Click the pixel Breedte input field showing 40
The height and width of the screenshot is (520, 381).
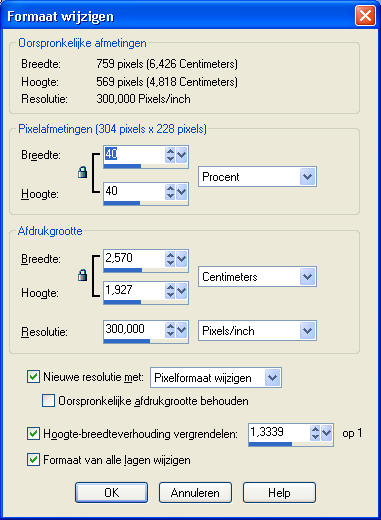coord(134,155)
